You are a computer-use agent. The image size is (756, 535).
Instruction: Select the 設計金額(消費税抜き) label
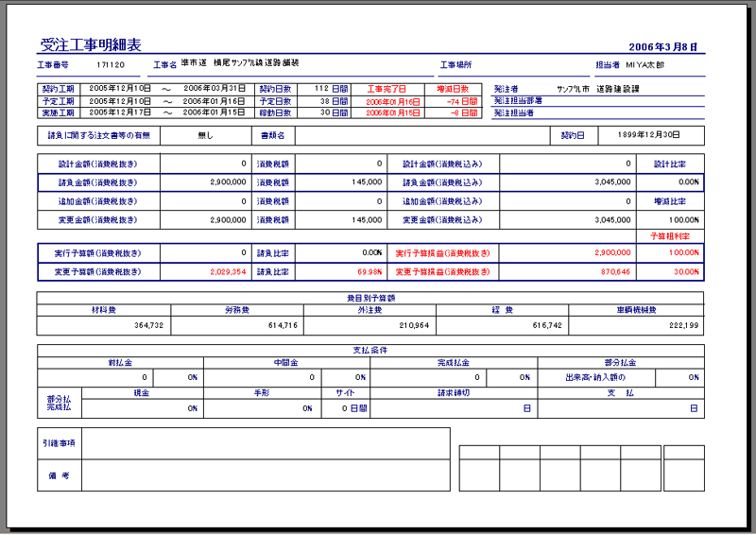(x=98, y=164)
